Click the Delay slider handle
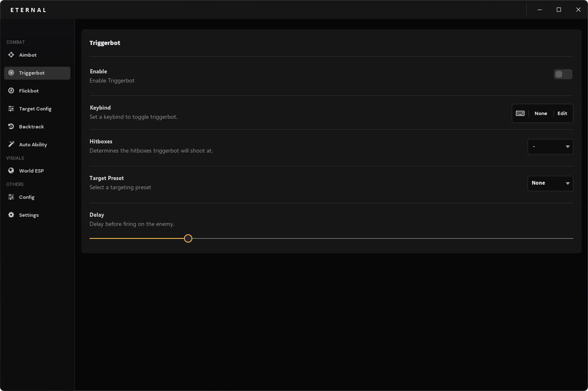The width and height of the screenshot is (588, 391). 188,238
